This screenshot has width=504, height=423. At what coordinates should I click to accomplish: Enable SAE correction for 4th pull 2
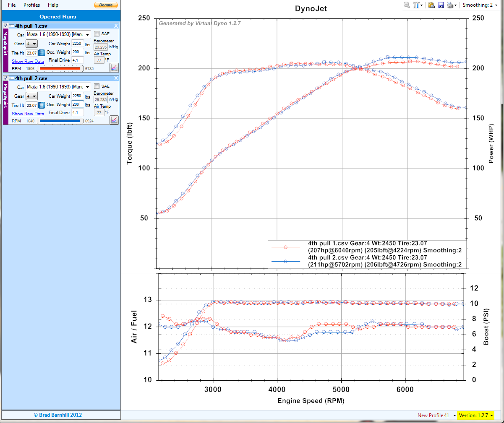(x=97, y=86)
